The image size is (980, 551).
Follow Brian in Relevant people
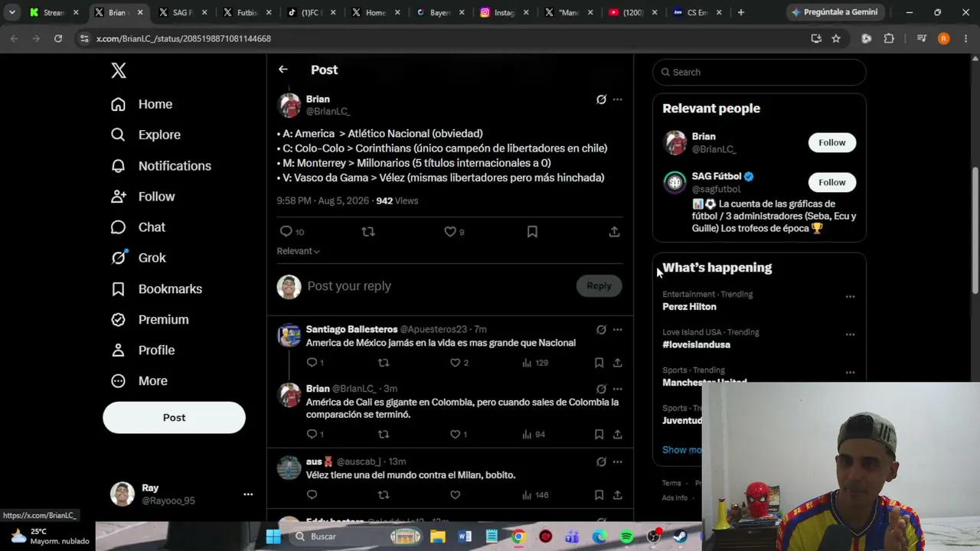pos(831,142)
